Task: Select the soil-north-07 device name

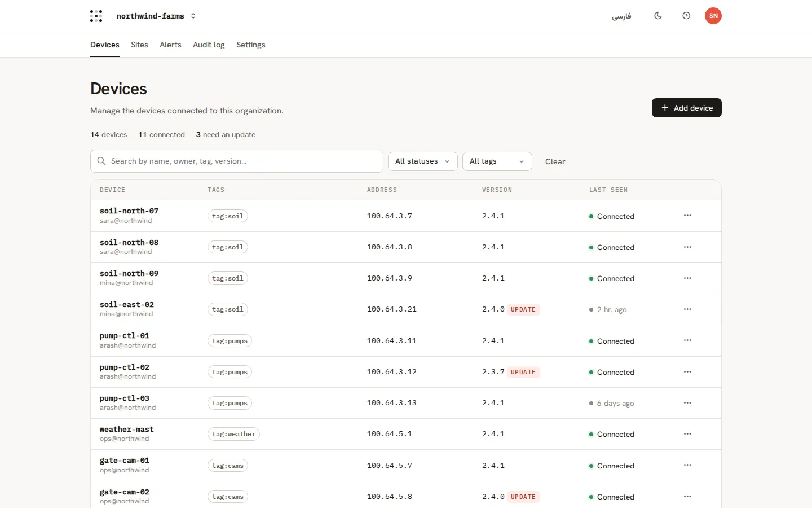Action: click(129, 211)
